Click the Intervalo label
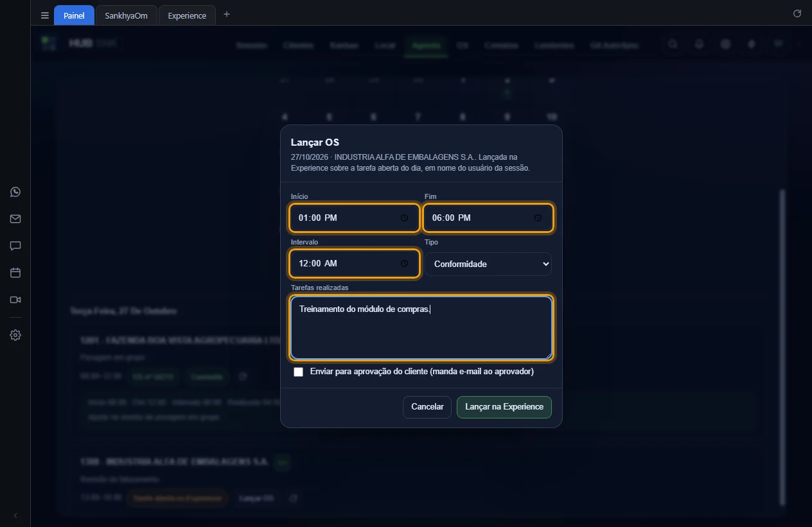This screenshot has height=527, width=812. click(304, 242)
